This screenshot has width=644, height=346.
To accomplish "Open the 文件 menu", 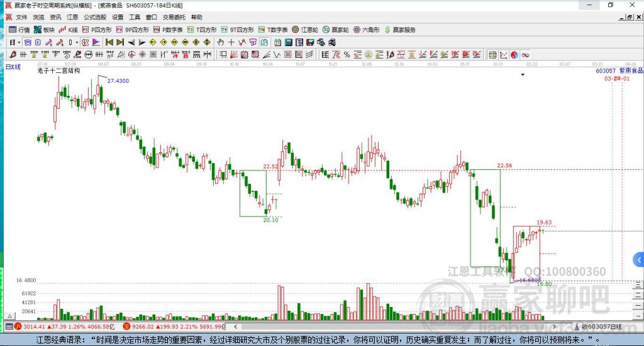I will pos(21,17).
